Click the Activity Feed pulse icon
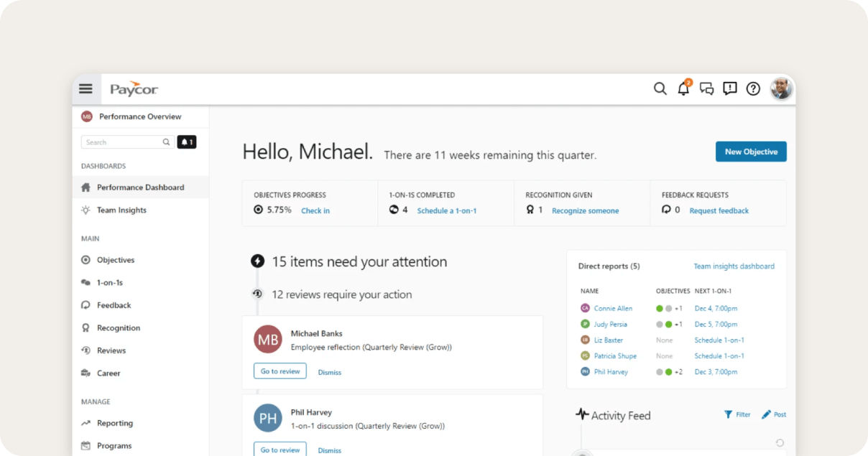Screen dimensions: 868x456 (582, 414)
